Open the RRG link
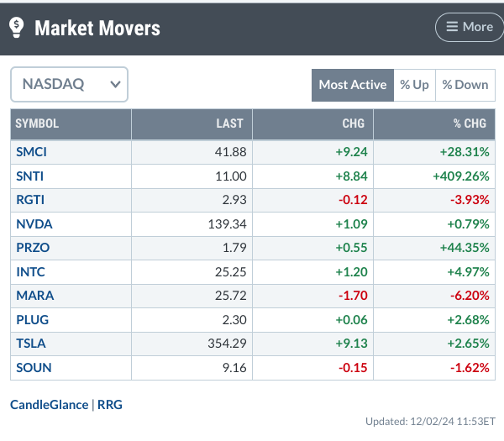The height and width of the screenshot is (441, 504). 110,405
